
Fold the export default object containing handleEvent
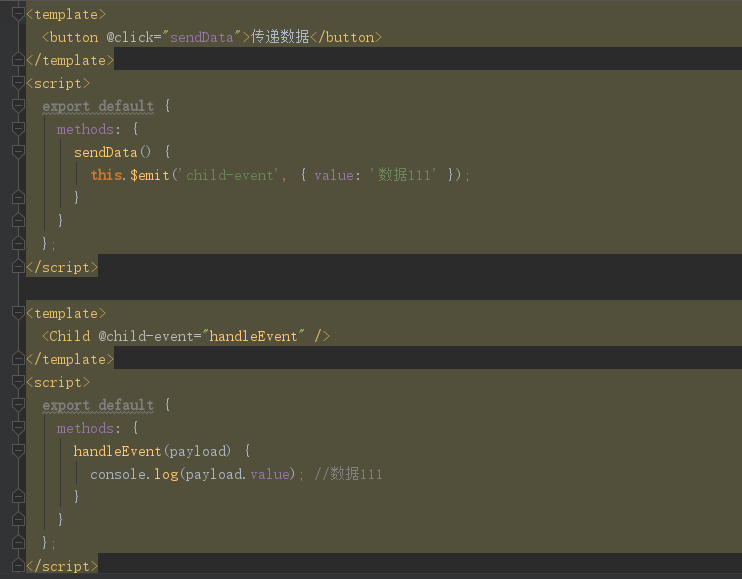(18, 405)
